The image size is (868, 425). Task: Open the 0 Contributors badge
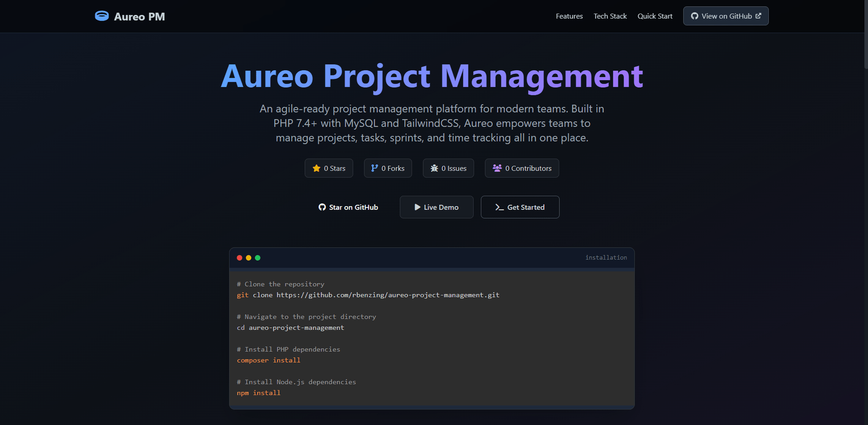click(522, 168)
